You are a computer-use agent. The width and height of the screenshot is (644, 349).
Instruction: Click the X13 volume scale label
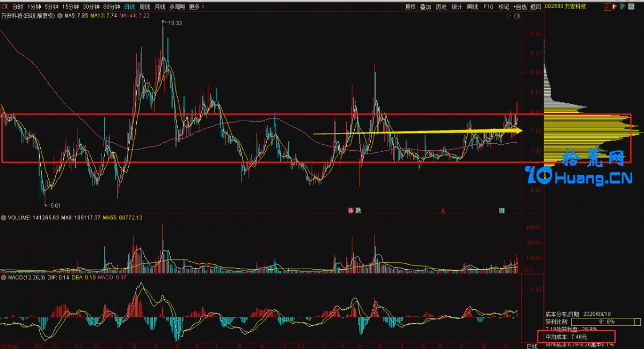click(527, 270)
